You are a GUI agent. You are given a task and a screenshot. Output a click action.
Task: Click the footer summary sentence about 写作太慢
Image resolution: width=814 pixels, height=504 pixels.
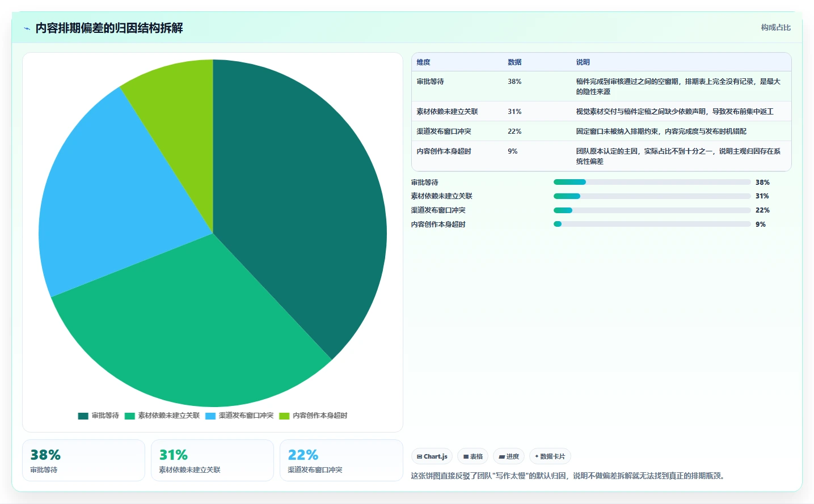pyautogui.click(x=568, y=476)
